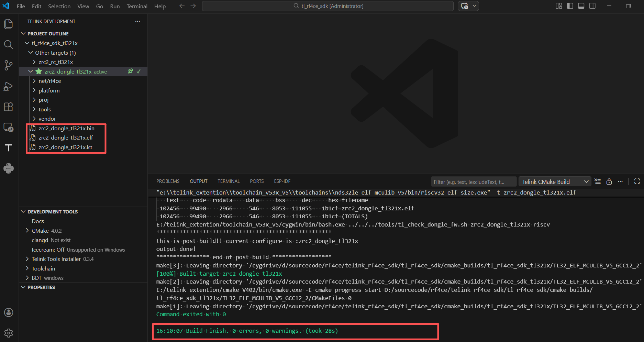Click the clangd Not exist entry
Image resolution: width=644 pixels, height=342 pixels.
point(51,240)
